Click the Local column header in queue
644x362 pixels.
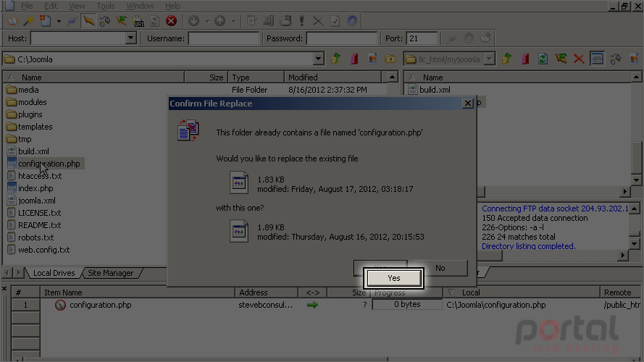[522, 292]
